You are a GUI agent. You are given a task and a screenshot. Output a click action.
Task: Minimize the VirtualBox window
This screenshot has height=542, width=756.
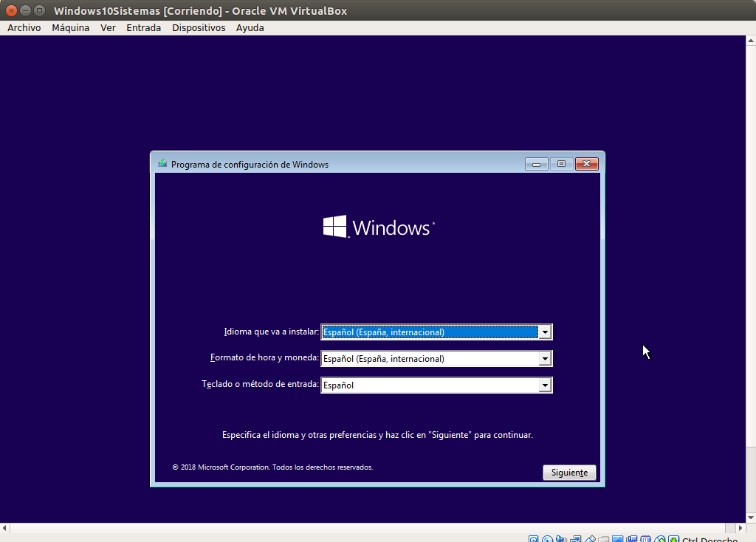(x=26, y=10)
